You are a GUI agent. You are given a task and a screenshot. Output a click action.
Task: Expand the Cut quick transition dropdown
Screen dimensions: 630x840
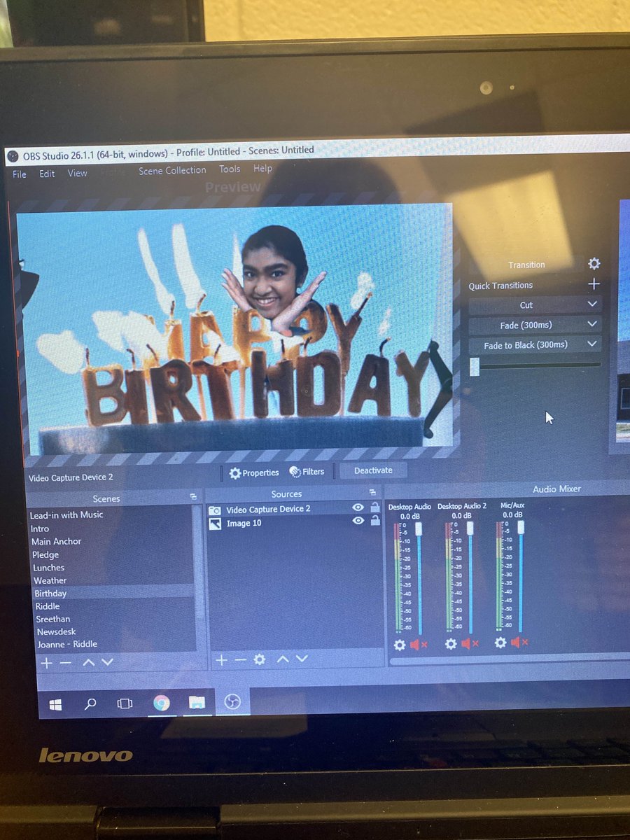pos(593,304)
